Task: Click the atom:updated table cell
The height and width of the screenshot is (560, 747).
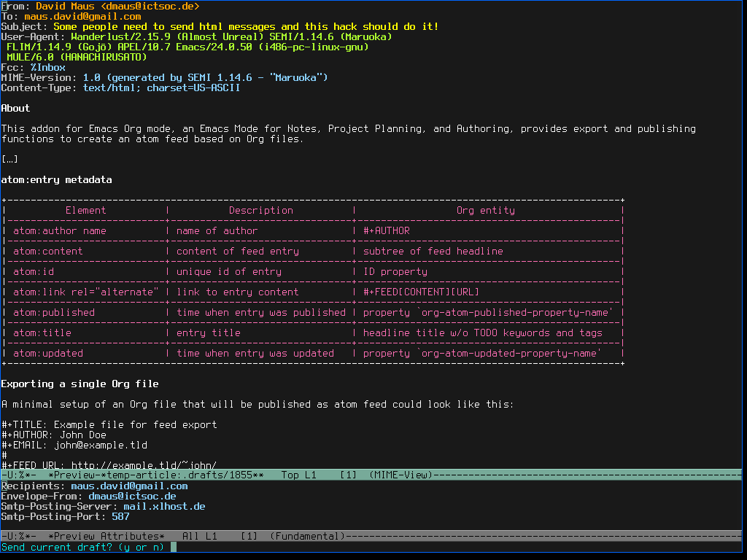Action: 47,354
